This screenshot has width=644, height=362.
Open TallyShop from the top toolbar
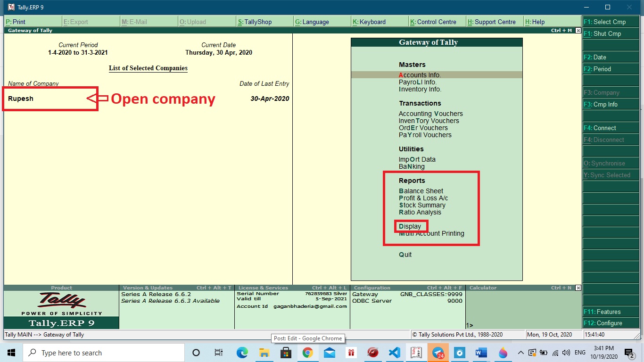tap(257, 21)
